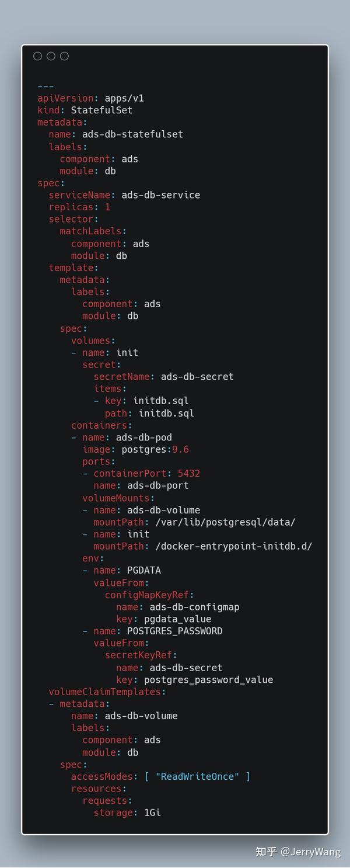Image resolution: width=350 pixels, height=868 pixels.
Task: Click the replicas value 1
Action: 107,207
